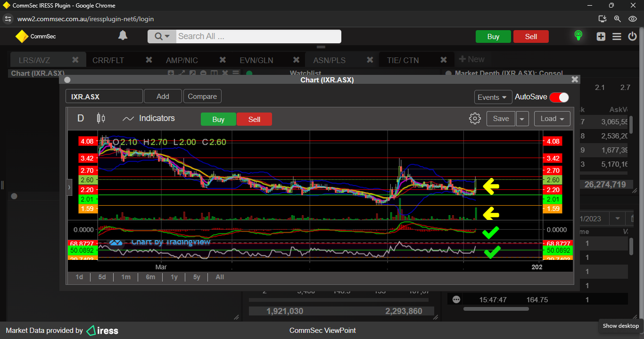Click the vertical scrollbar in trades panel
644x339 pixels.
[631, 246]
